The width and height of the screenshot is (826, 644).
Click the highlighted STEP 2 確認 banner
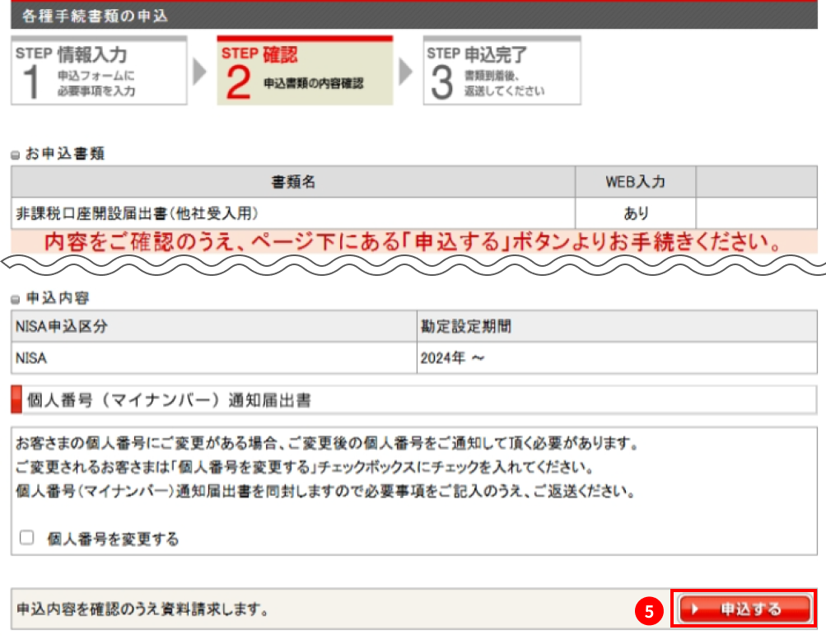(305, 71)
